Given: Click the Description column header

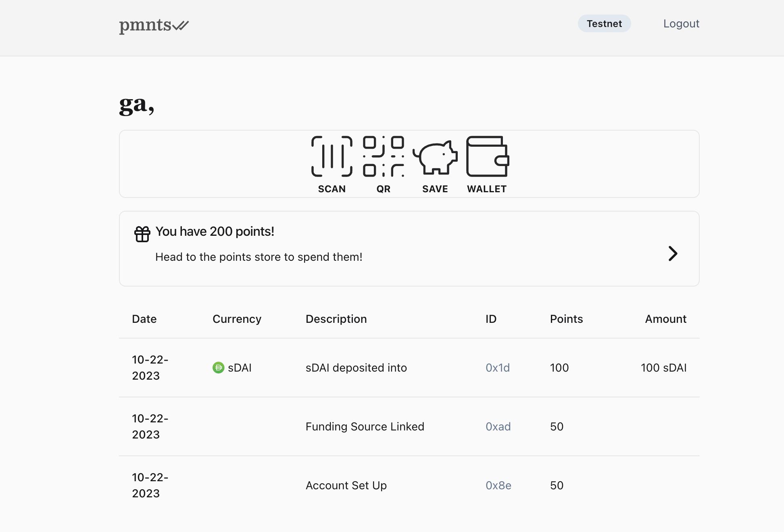Looking at the screenshot, I should [x=336, y=319].
